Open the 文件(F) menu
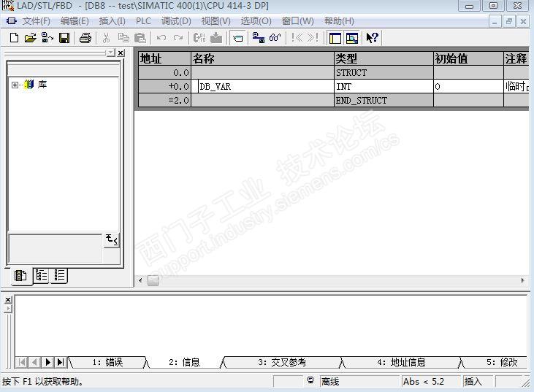The height and width of the screenshot is (392, 534). pos(36,21)
